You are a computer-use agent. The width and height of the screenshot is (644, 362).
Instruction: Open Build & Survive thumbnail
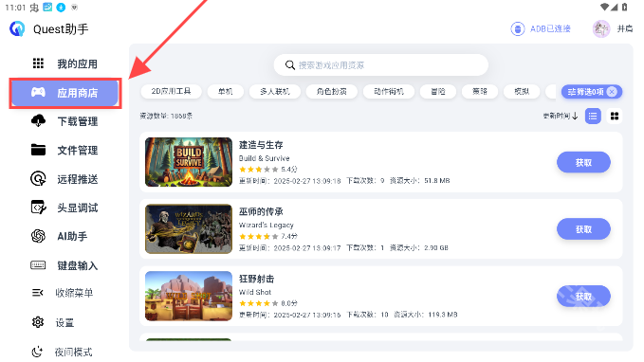pyautogui.click(x=189, y=162)
